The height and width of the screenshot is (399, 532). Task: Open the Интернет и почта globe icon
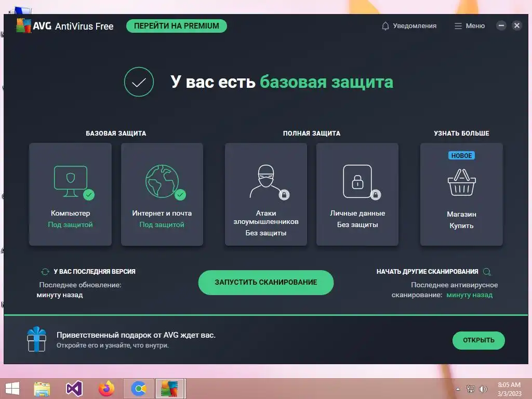tap(162, 181)
